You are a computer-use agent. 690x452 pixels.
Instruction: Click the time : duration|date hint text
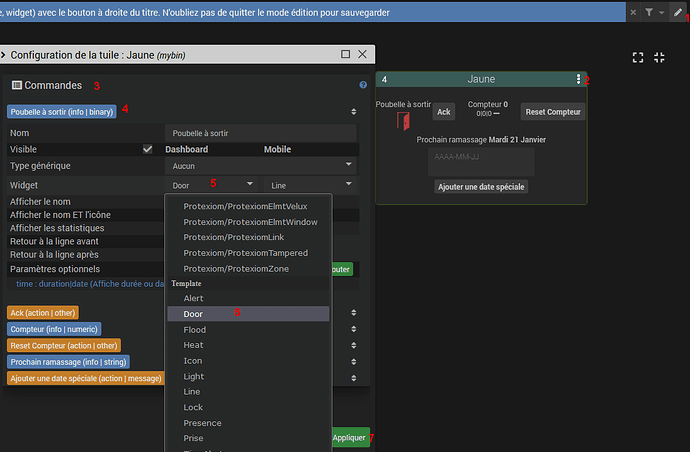[90, 284]
